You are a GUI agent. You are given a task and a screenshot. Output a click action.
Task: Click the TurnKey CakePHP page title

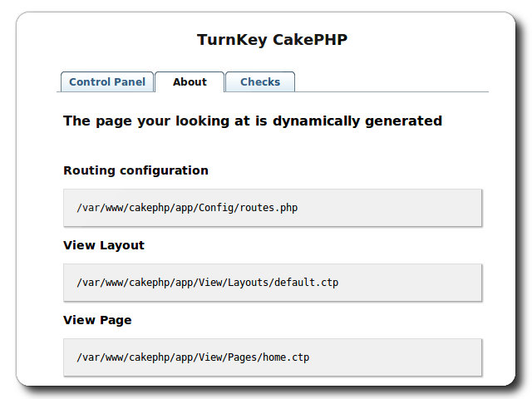click(272, 40)
